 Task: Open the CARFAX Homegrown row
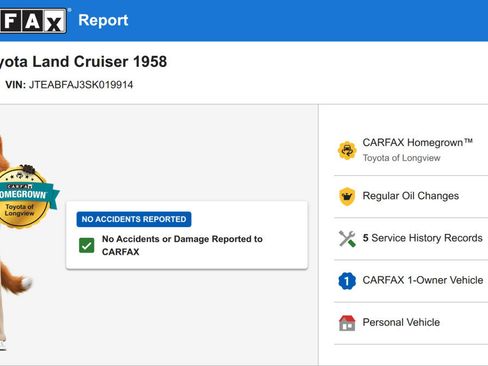coord(411,150)
